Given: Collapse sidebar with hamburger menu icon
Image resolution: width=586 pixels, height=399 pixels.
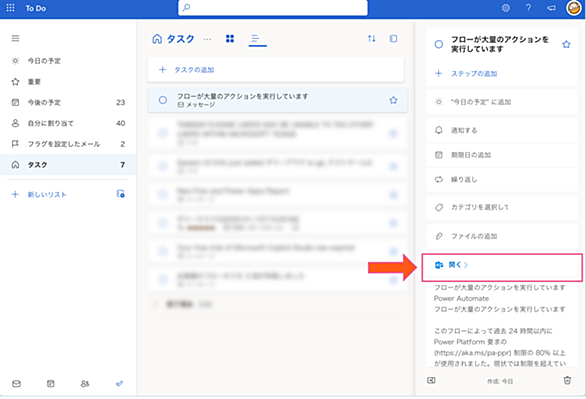Looking at the screenshot, I should pos(15,38).
